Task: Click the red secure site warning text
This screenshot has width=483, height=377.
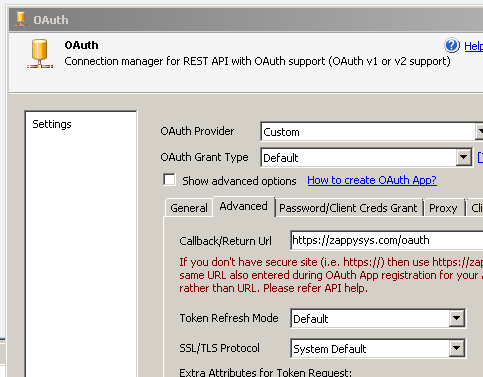Action: click(331, 275)
